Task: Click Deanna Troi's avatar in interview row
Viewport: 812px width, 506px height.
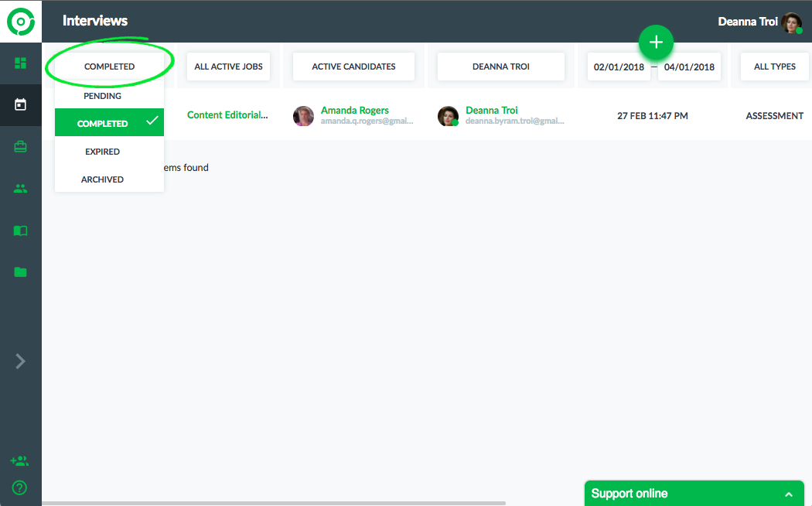Action: click(448, 116)
